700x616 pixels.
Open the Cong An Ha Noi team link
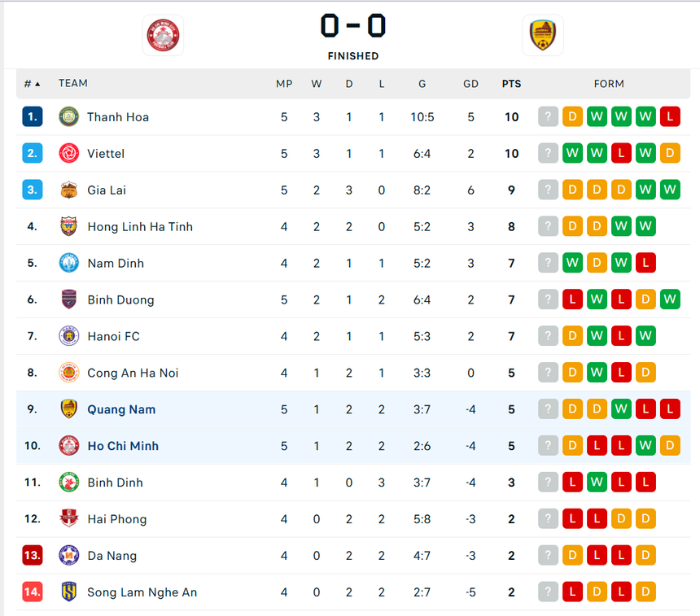point(133,373)
